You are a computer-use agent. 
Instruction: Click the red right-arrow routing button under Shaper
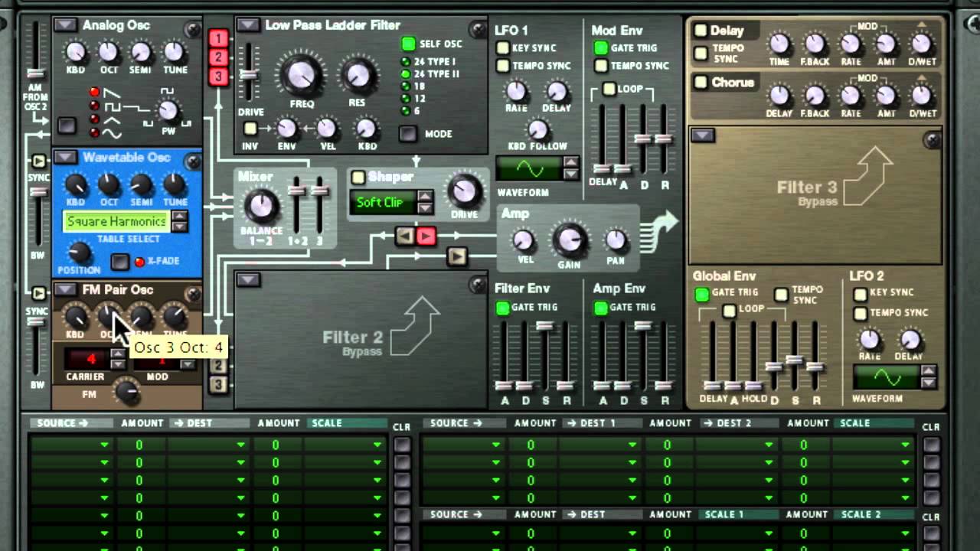(426, 236)
